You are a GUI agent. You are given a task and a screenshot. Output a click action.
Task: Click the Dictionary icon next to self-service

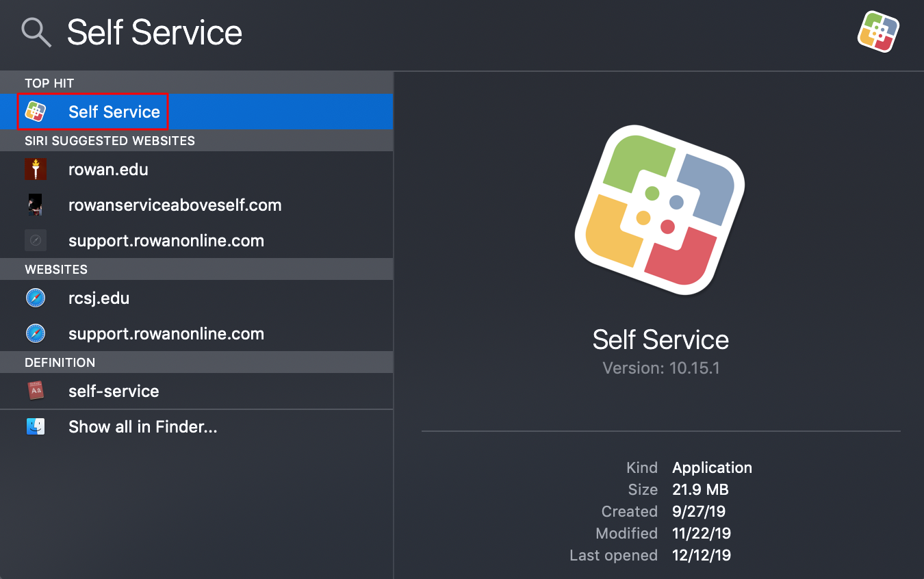[36, 391]
